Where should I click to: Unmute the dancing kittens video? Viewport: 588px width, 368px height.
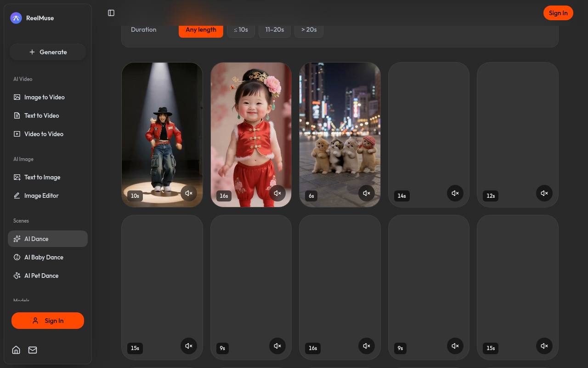click(x=367, y=193)
